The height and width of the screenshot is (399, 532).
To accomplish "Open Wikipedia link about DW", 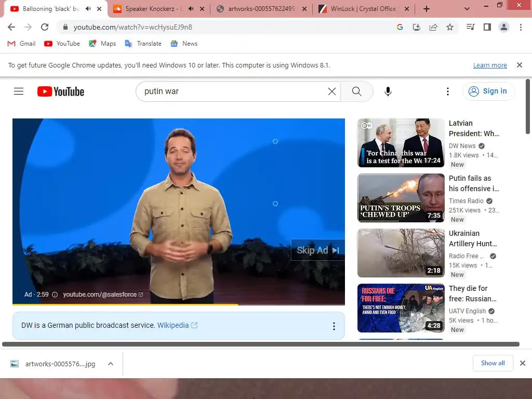I will pyautogui.click(x=177, y=325).
